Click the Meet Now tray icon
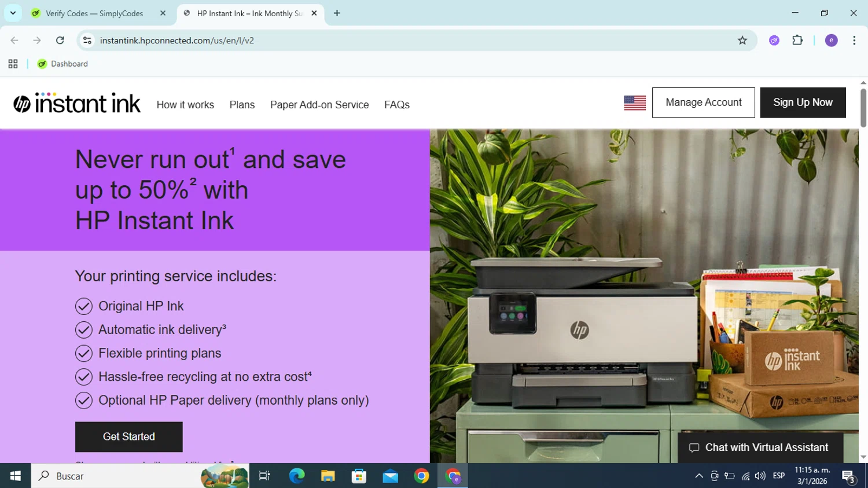 (715, 476)
